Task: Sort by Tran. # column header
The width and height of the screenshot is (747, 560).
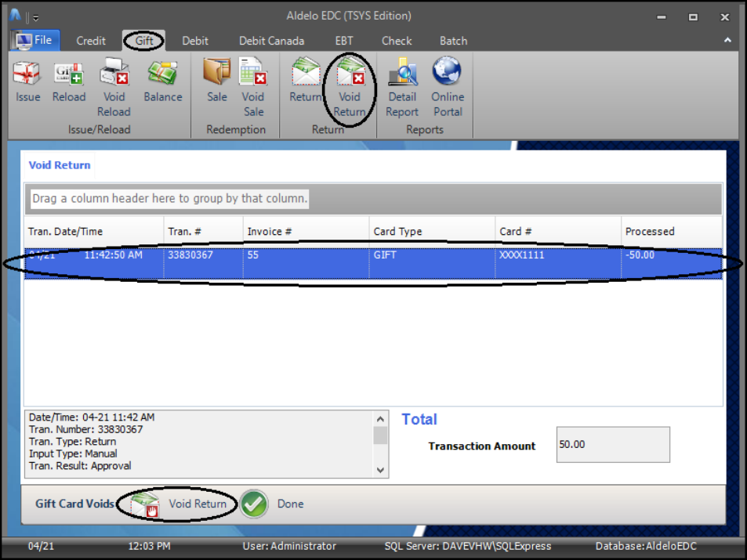Action: pyautogui.click(x=204, y=231)
